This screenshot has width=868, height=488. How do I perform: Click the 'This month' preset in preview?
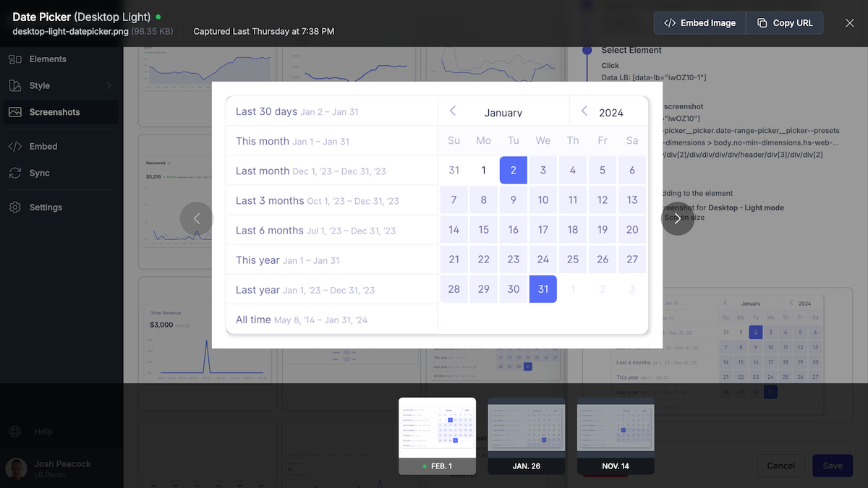point(332,141)
